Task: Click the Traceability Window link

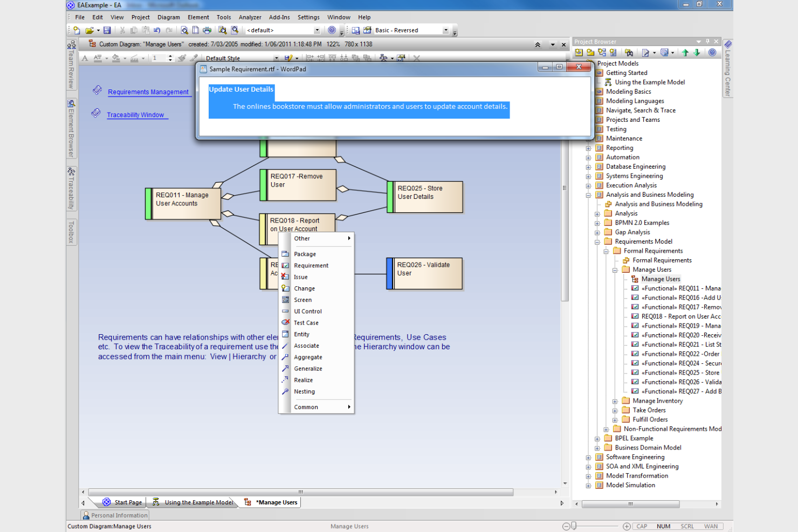Action: pos(136,115)
